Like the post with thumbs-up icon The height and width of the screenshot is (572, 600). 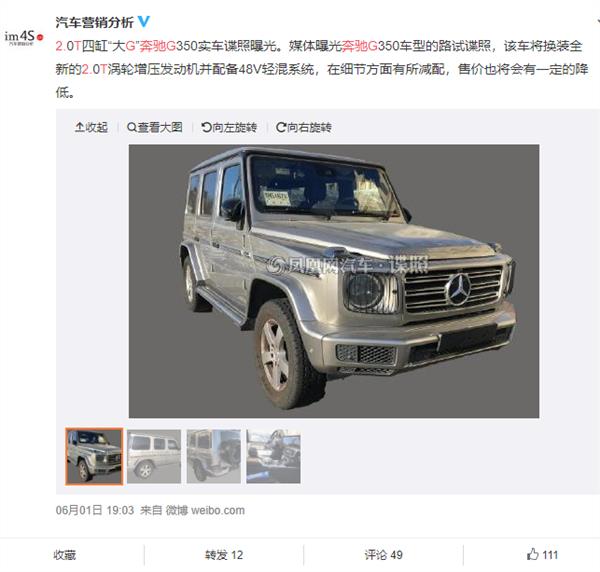(532, 554)
